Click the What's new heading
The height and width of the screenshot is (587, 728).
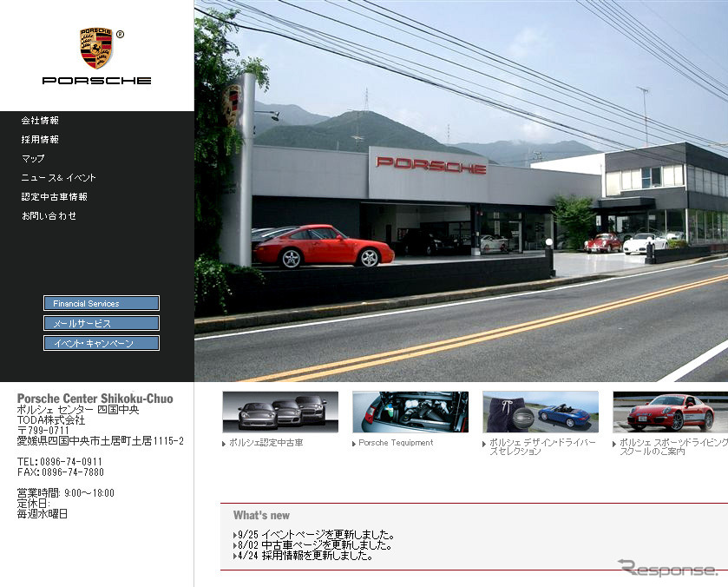261,515
